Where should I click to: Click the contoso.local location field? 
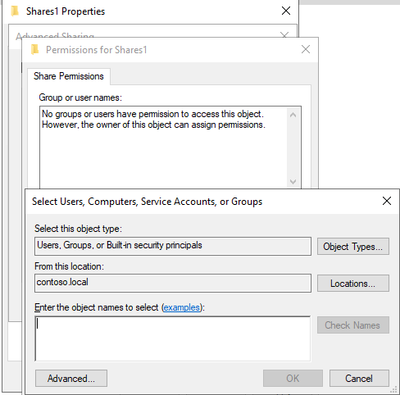[x=173, y=283]
